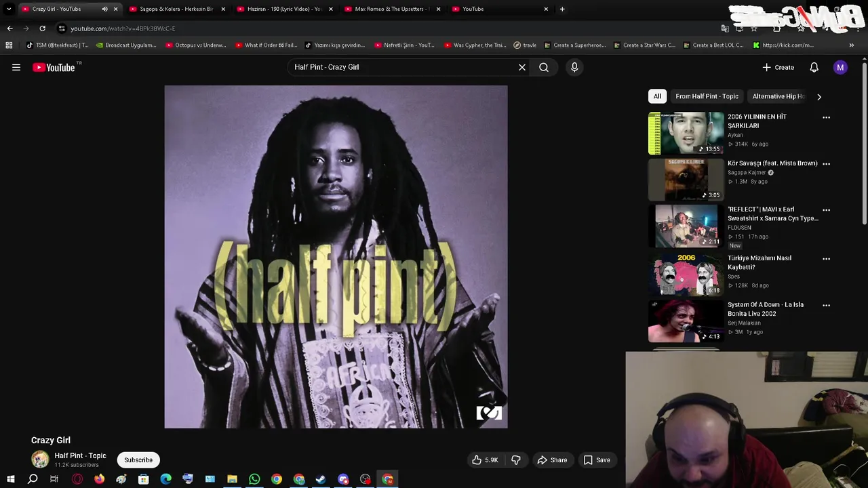The width and height of the screenshot is (868, 488).
Task: Open Windows Start menu
Action: pos(10,479)
